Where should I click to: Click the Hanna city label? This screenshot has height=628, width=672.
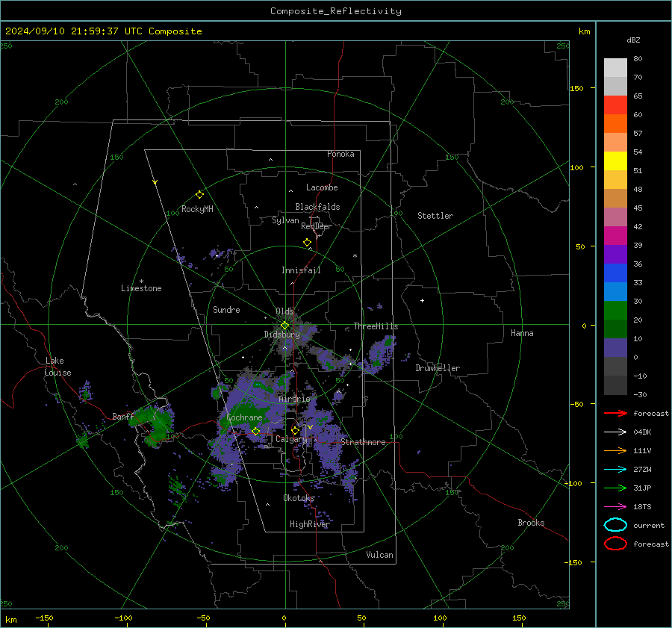coord(522,333)
